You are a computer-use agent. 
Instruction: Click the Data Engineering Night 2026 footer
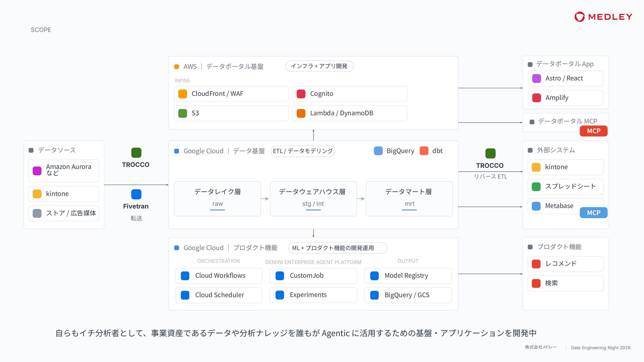tap(601, 348)
